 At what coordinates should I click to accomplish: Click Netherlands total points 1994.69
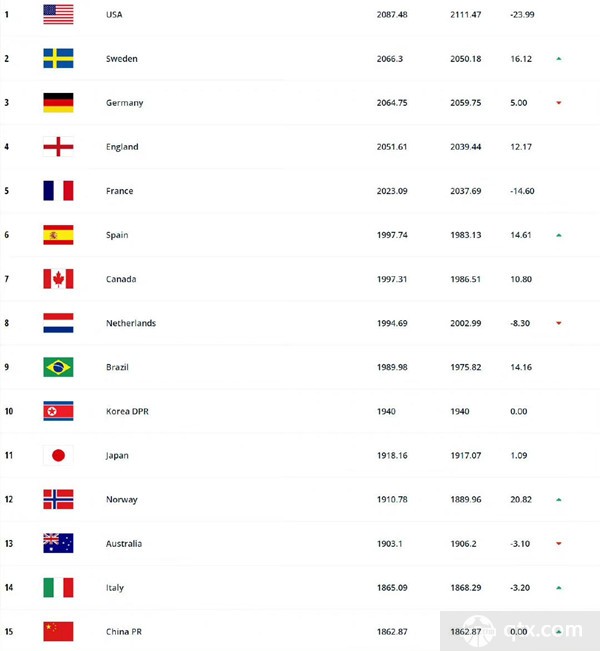pyautogui.click(x=392, y=323)
